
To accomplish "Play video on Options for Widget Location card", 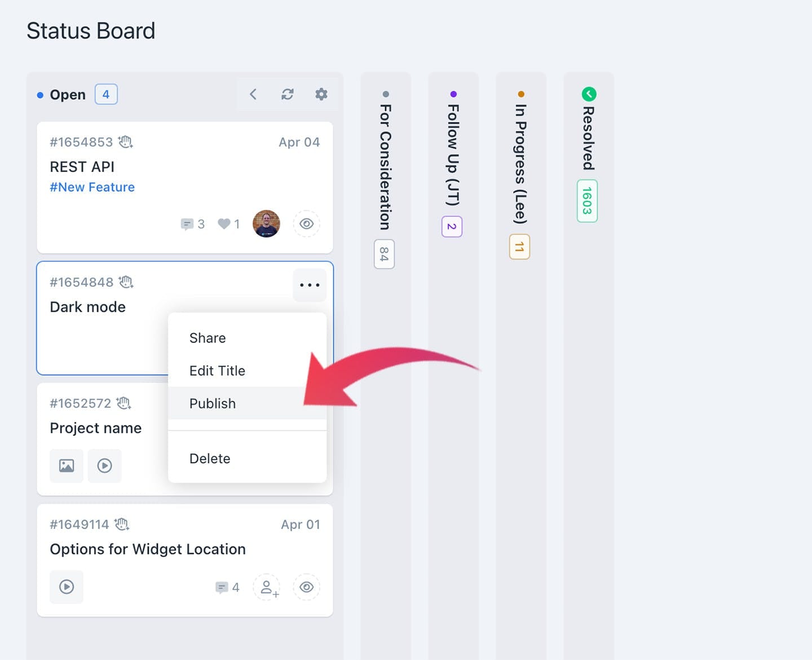I will (x=67, y=587).
